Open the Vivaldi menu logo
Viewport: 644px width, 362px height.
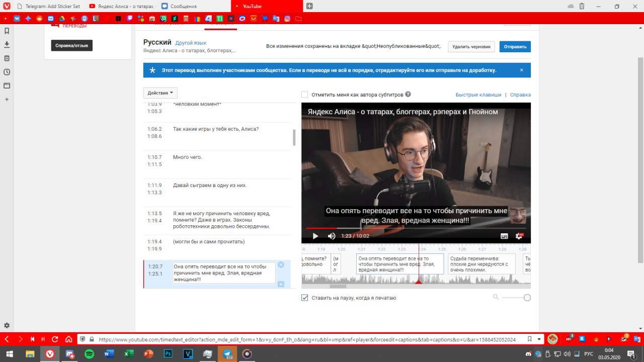click(6, 6)
